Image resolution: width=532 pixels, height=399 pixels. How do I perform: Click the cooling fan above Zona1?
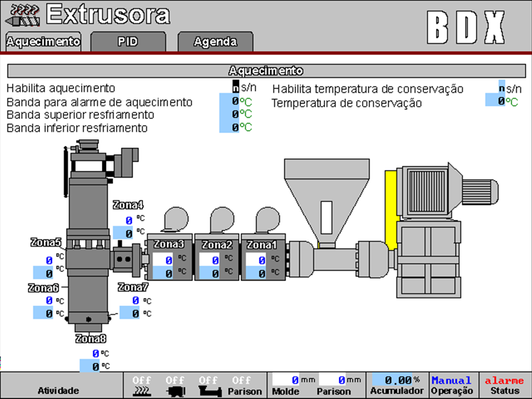point(268,220)
